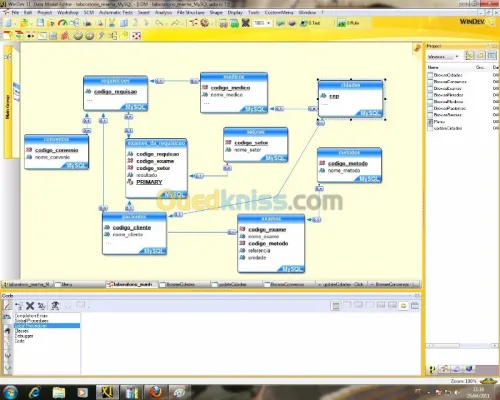Click the first grey globe icon in second toolbar
This screenshot has height=400, width=500.
(x=78, y=36)
